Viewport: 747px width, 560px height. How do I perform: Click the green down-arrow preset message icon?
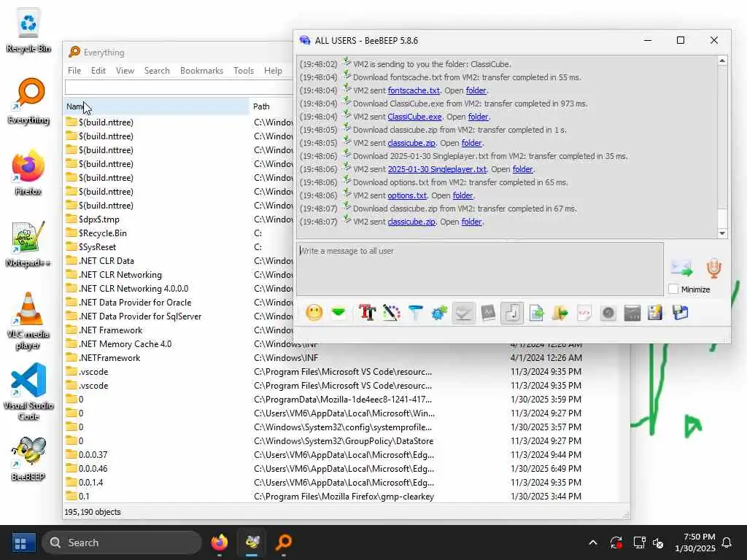pos(338,313)
